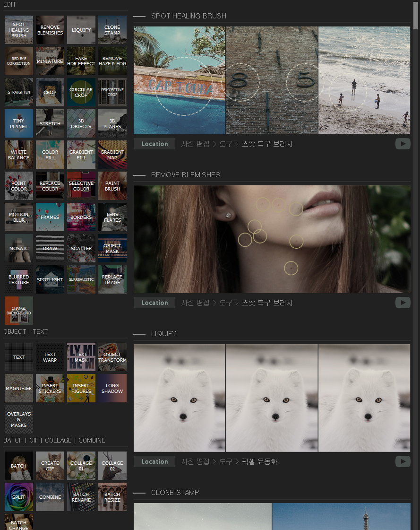The height and width of the screenshot is (530, 420).
Task: Select the White Balance tile
Action: pyautogui.click(x=19, y=155)
